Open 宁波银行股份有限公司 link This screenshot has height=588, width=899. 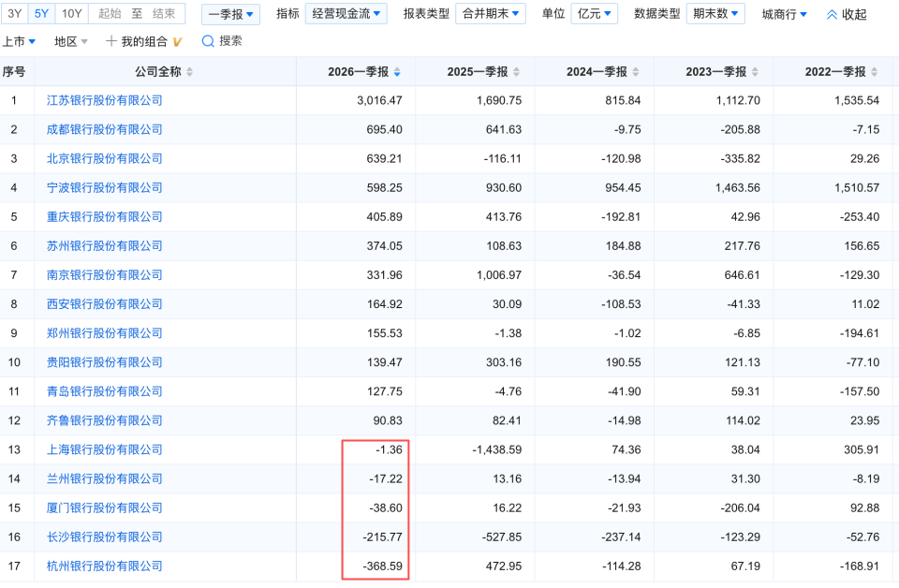point(104,188)
